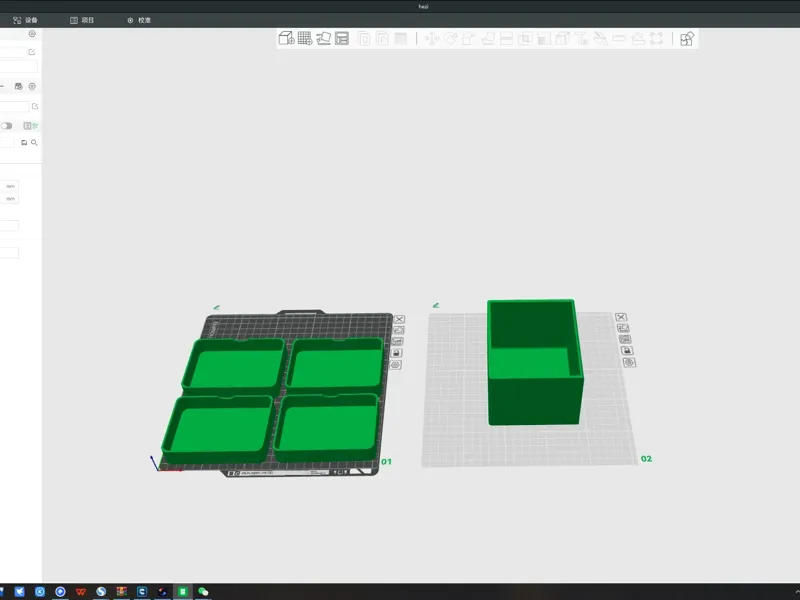
Task: Click the Split to parts icon
Action: [382, 38]
